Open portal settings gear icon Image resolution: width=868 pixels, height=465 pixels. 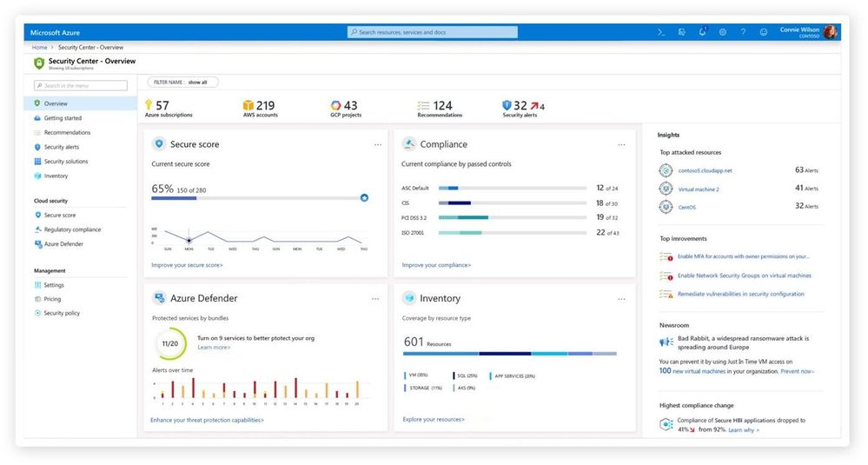coord(722,32)
